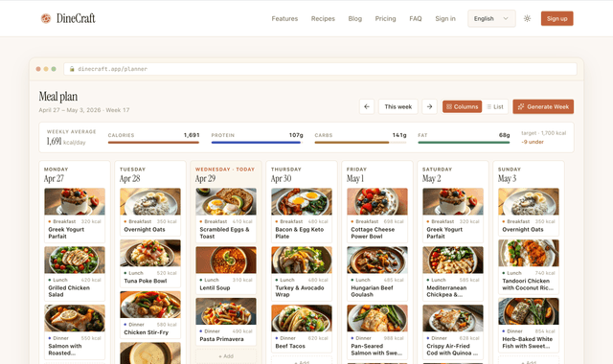Image resolution: width=613 pixels, height=364 pixels.
Task: Open the Grilled Chicken Salad photo
Action: [75, 260]
